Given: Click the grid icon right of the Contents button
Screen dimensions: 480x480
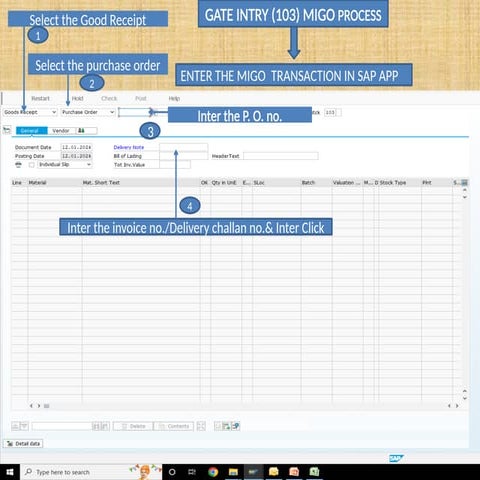Looking at the screenshot, I should [201, 426].
